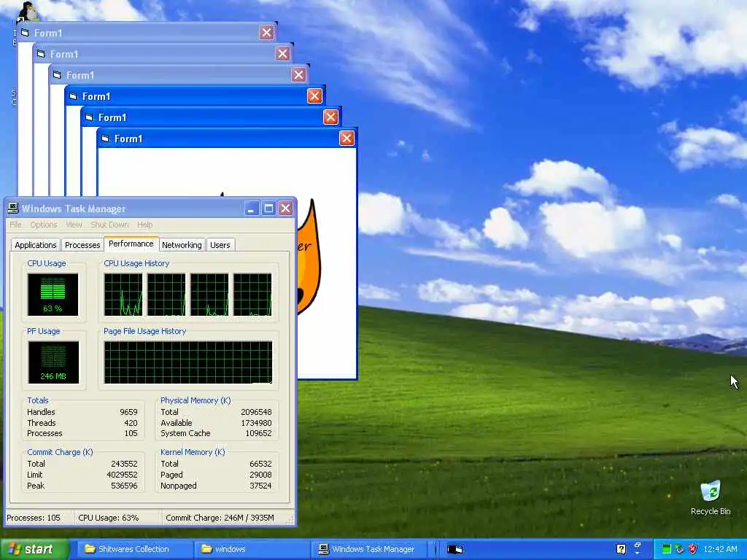Click the restore icon with down arrow on taskbar
The width and height of the screenshot is (747, 560).
point(638,548)
